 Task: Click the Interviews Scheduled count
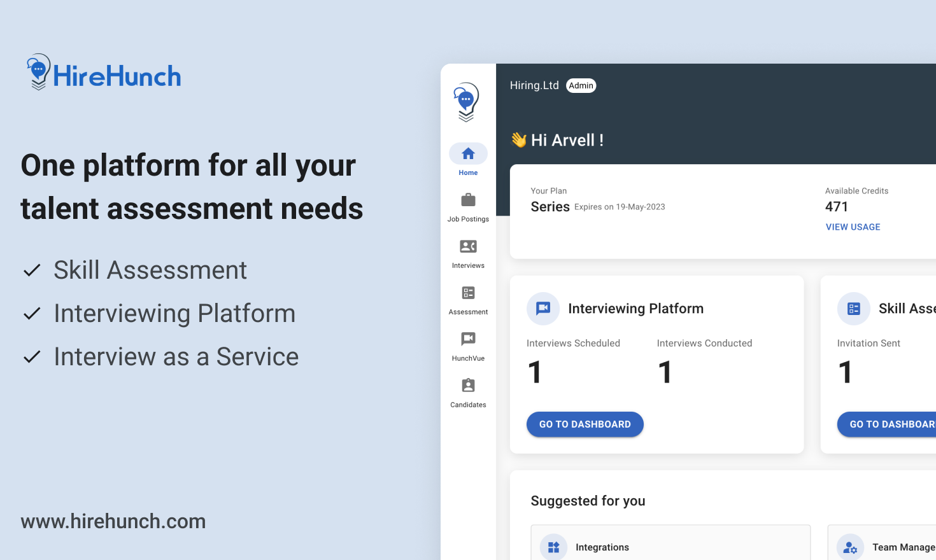[535, 372]
